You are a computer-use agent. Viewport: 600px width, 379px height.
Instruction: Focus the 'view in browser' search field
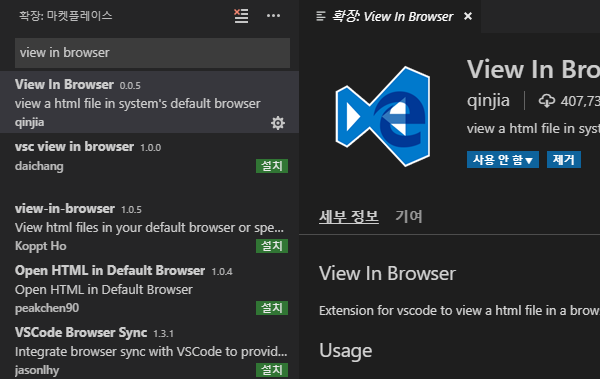tap(152, 53)
